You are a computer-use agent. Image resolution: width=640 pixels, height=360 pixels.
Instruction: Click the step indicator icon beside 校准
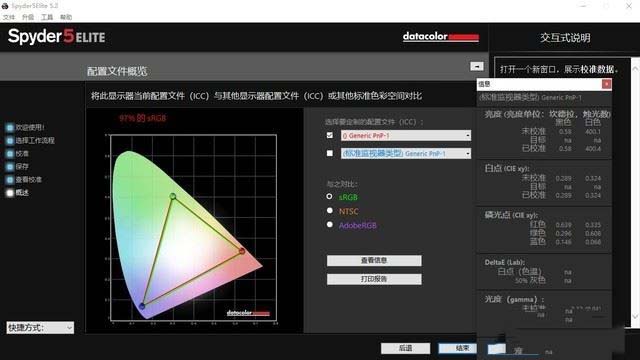(x=10, y=153)
